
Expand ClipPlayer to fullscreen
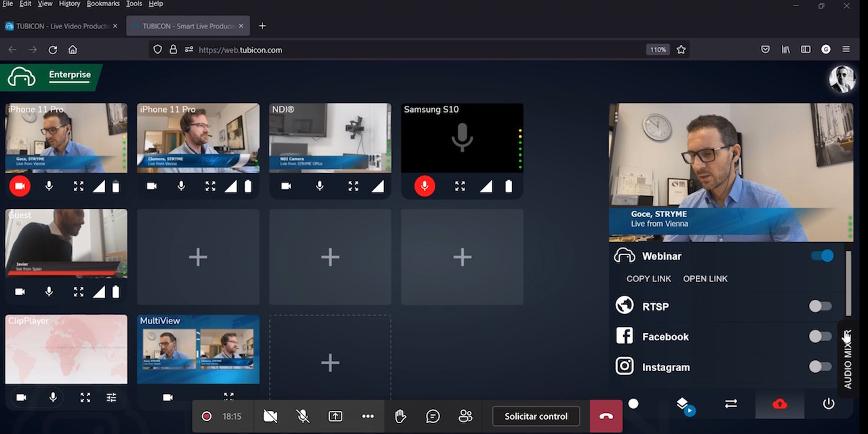pos(85,397)
